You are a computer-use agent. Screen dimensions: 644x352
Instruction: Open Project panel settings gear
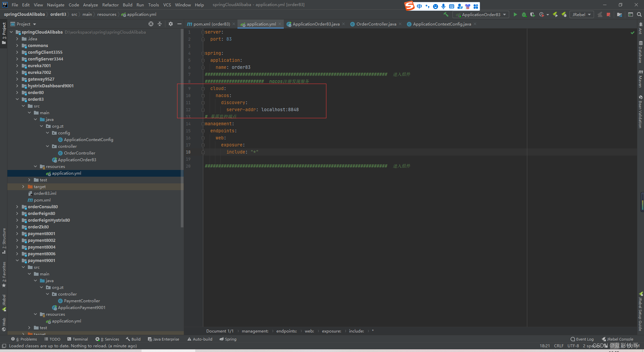click(x=171, y=24)
